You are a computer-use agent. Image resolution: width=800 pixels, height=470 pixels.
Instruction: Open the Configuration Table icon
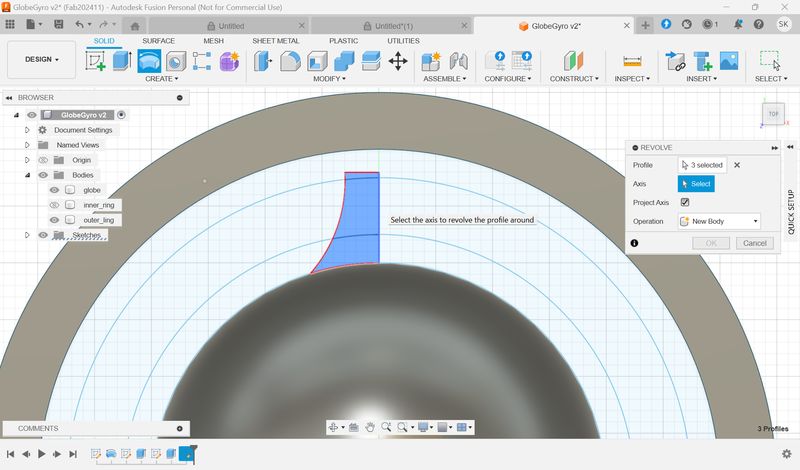click(522, 61)
